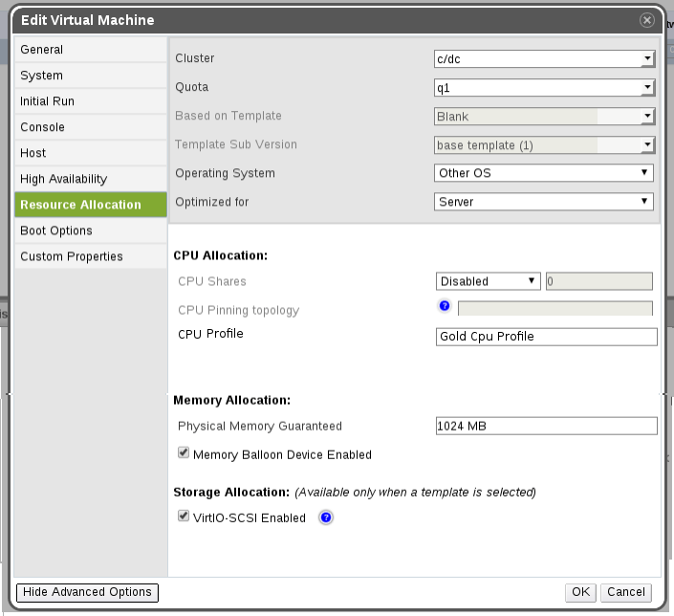Click the help icon next to VirtIO-SCSI Enabled
This screenshot has width=674, height=616.
point(325,517)
